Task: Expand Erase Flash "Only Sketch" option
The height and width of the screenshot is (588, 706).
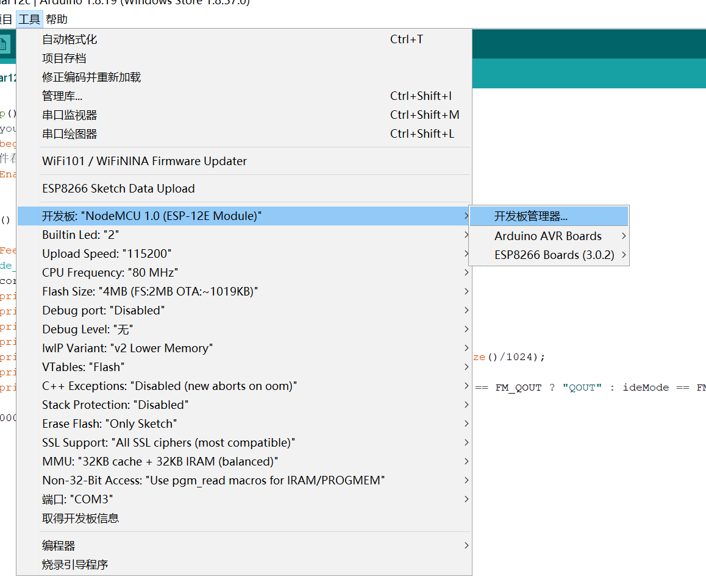Action: pos(244,424)
